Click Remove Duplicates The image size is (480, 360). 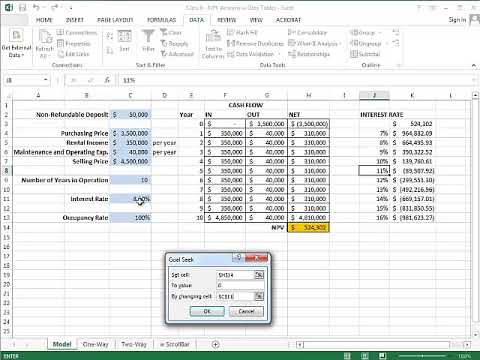point(255,43)
